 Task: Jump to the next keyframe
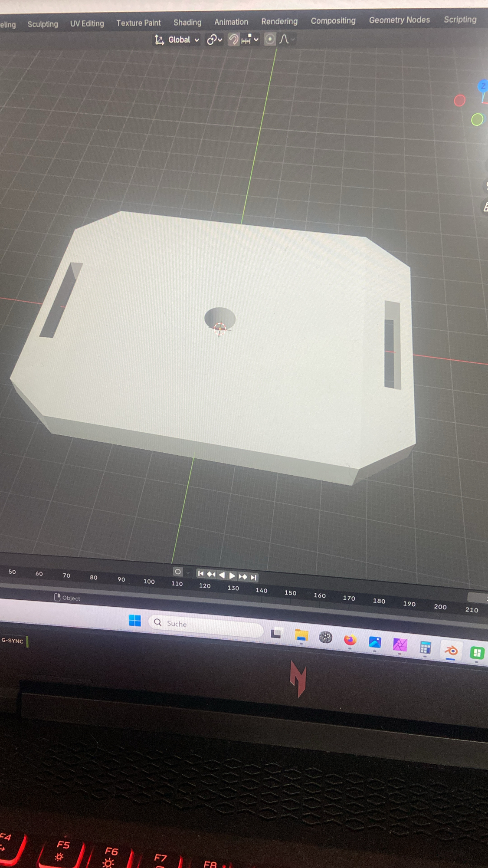coord(243,577)
